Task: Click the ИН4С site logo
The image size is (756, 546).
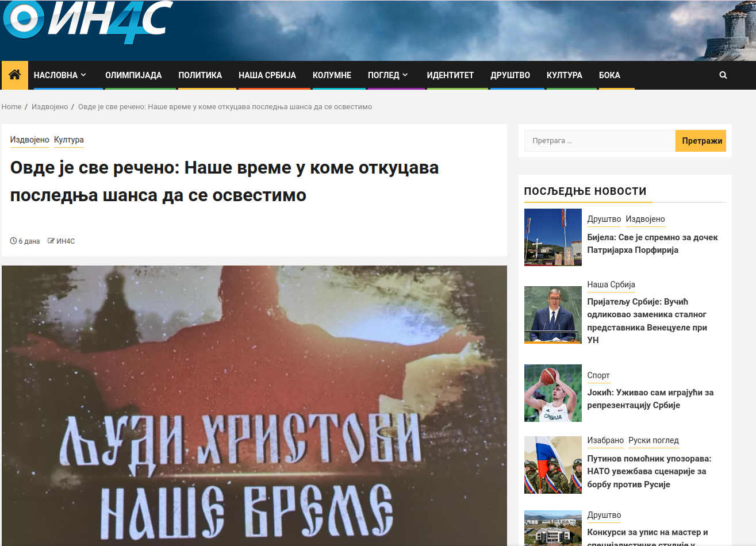Action: [88, 22]
